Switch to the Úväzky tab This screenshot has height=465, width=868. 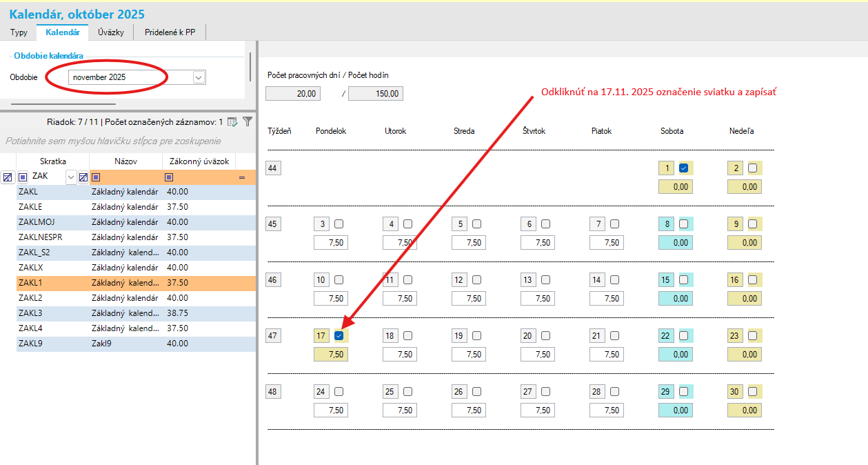[110, 32]
